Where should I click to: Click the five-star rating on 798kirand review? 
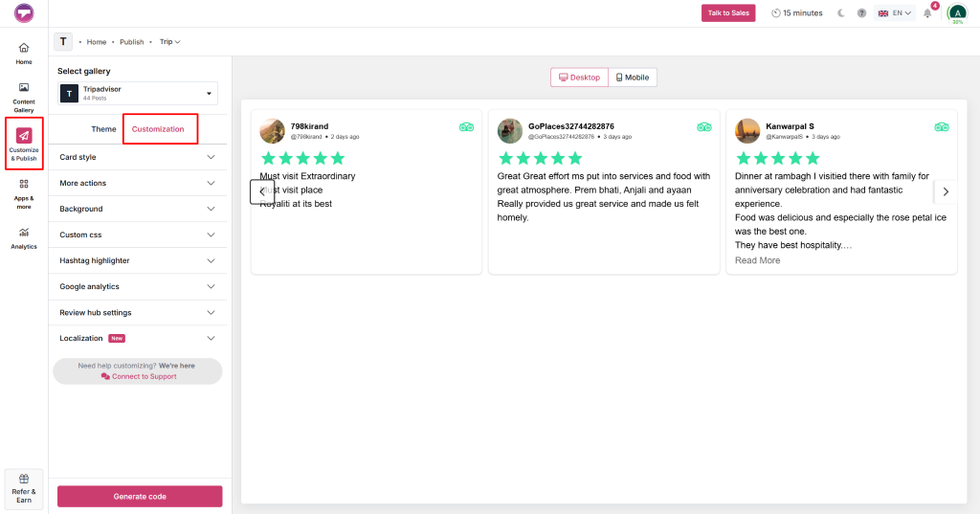click(x=303, y=158)
